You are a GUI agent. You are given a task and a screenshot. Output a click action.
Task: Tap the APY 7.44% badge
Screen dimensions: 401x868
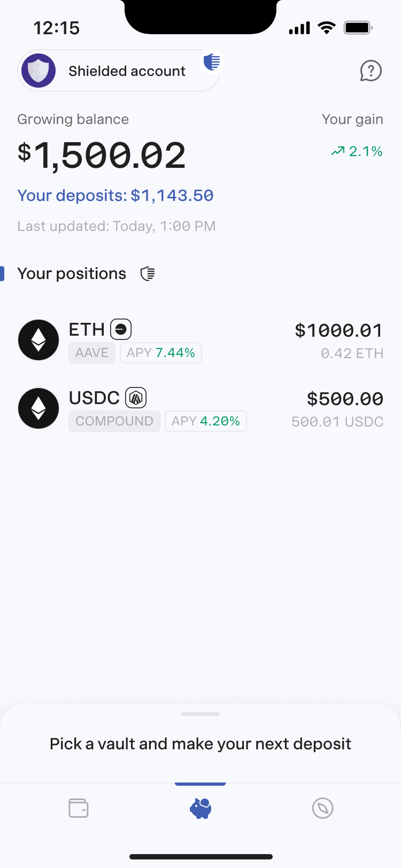[x=161, y=353]
